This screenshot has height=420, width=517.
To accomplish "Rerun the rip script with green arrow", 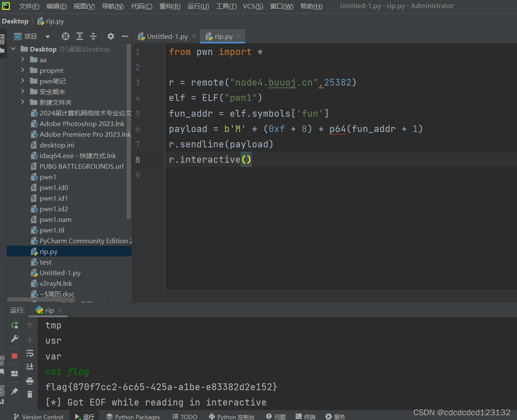I will click(x=14, y=325).
